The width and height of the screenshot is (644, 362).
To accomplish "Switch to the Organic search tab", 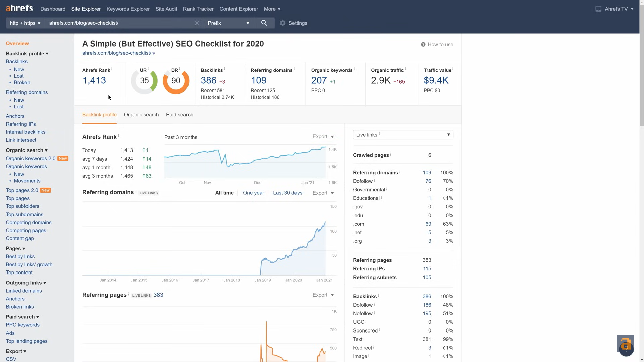I will point(141,115).
